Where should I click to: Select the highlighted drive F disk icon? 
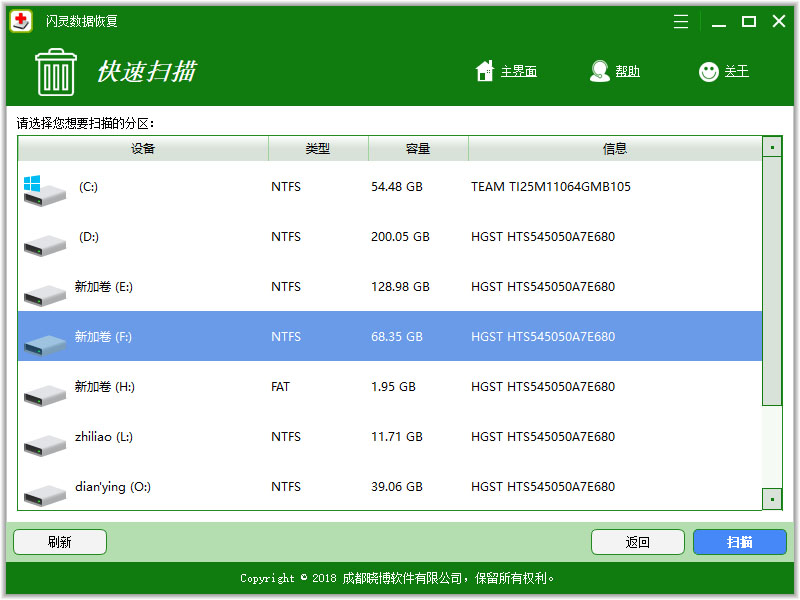click(x=45, y=345)
